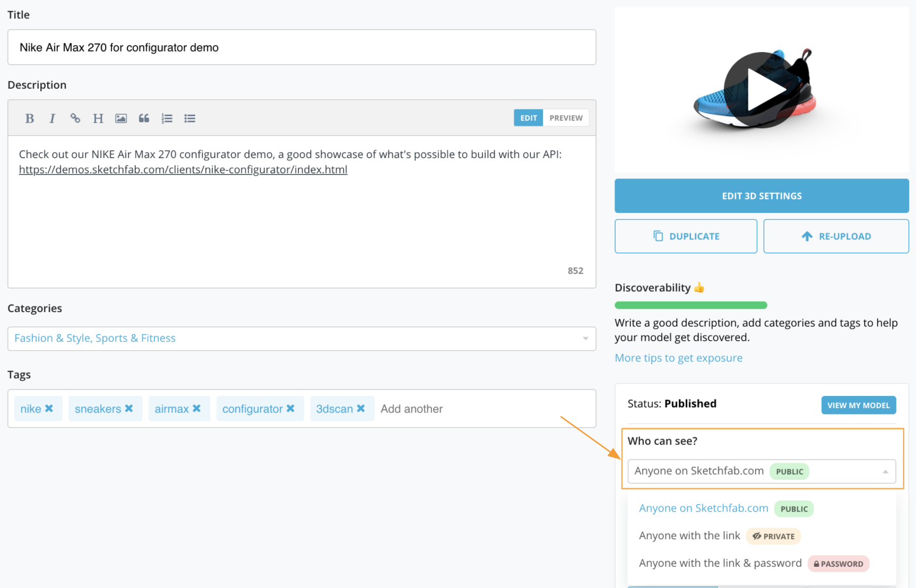Screen dimensions: 916x588
Task: Switch description editor to Preview mode
Action: 566,118
